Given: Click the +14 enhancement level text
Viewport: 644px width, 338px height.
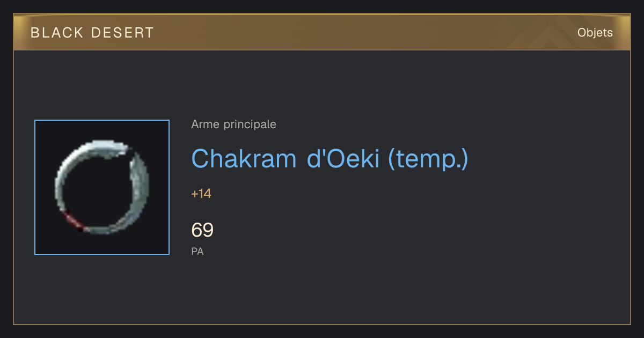Looking at the screenshot, I should tap(201, 194).
